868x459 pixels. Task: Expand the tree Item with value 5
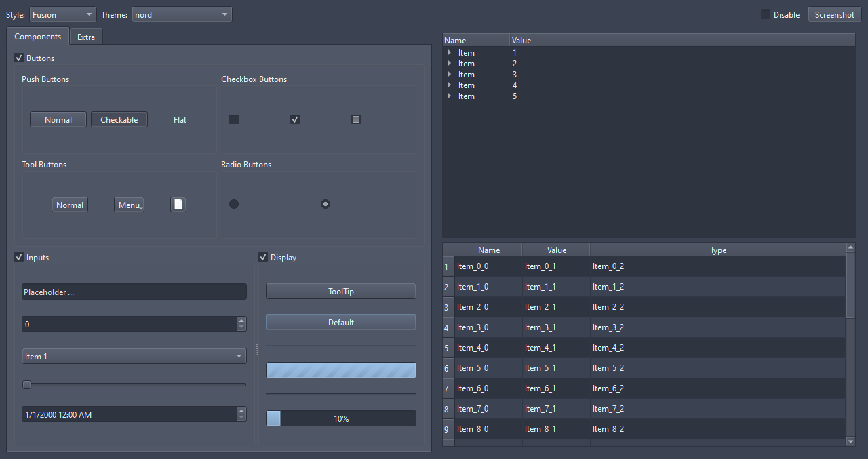[450, 96]
